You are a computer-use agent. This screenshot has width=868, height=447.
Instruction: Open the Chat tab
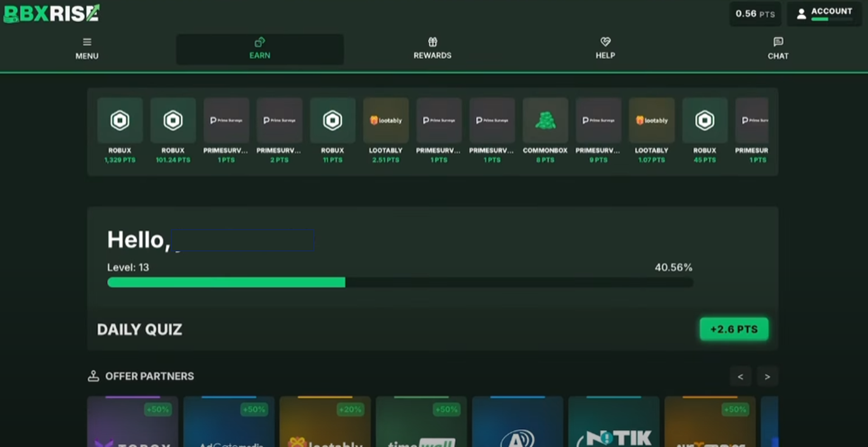pos(778,49)
